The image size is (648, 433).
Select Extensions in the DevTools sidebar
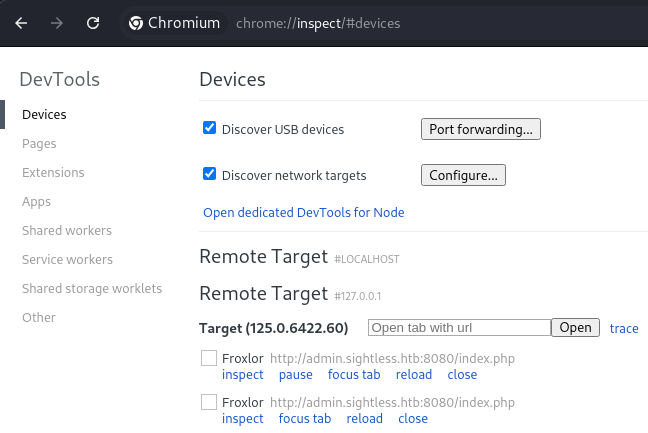pos(53,172)
